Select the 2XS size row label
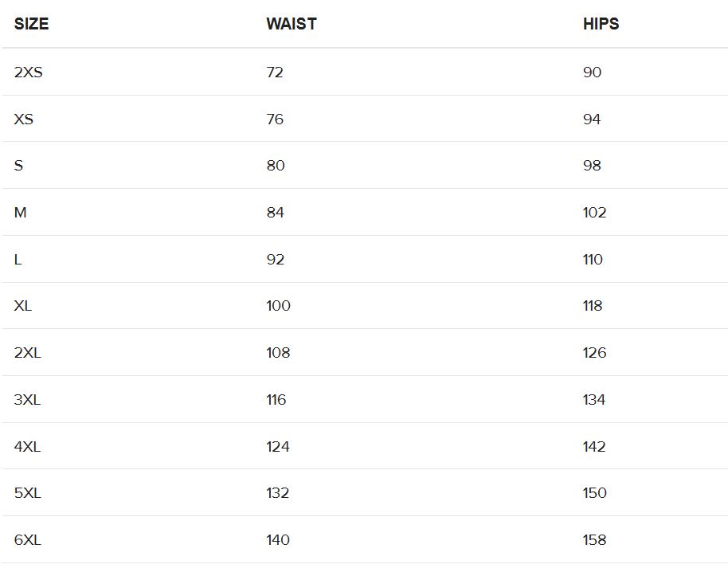The width and height of the screenshot is (728, 572). [x=29, y=72]
